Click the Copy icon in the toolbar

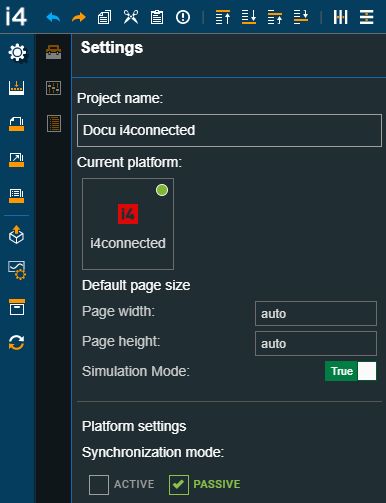[x=104, y=17]
